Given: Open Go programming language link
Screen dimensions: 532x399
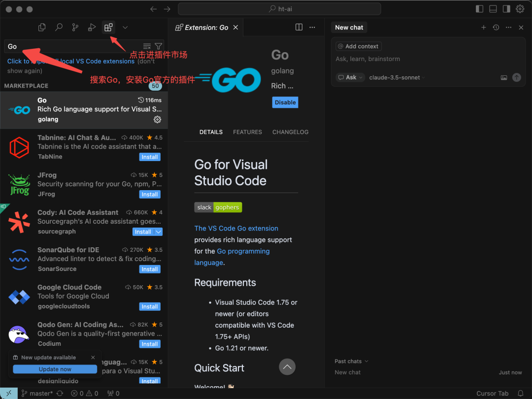Looking at the screenshot, I should tap(243, 251).
